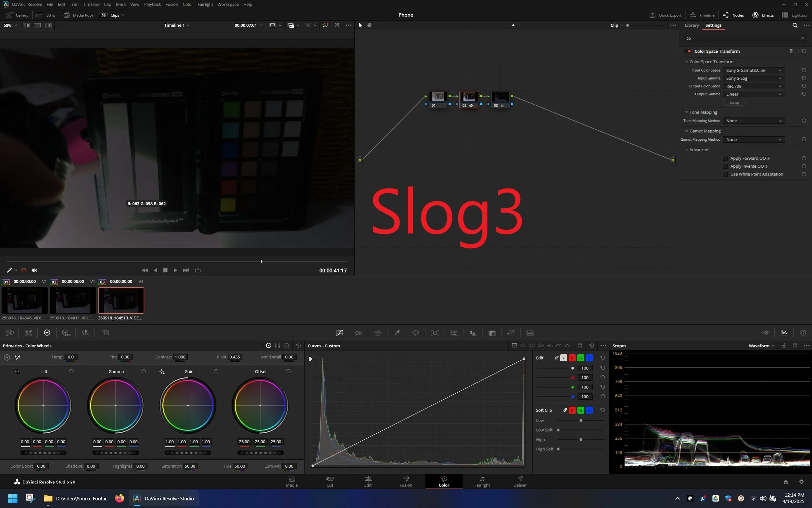Open the Input Gamma dropdown

[x=754, y=78]
